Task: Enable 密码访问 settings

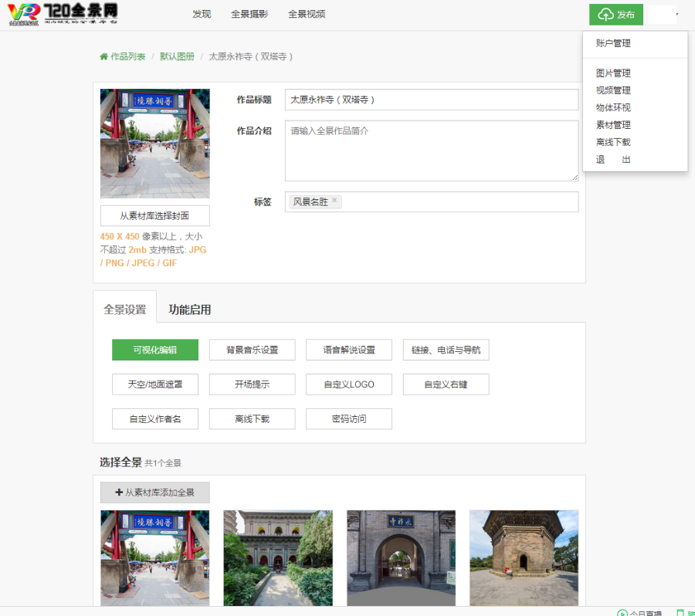Action: 348,418
